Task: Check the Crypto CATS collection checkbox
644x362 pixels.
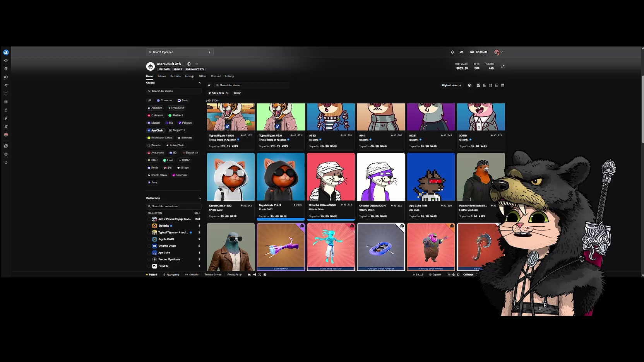Action: (x=149, y=239)
